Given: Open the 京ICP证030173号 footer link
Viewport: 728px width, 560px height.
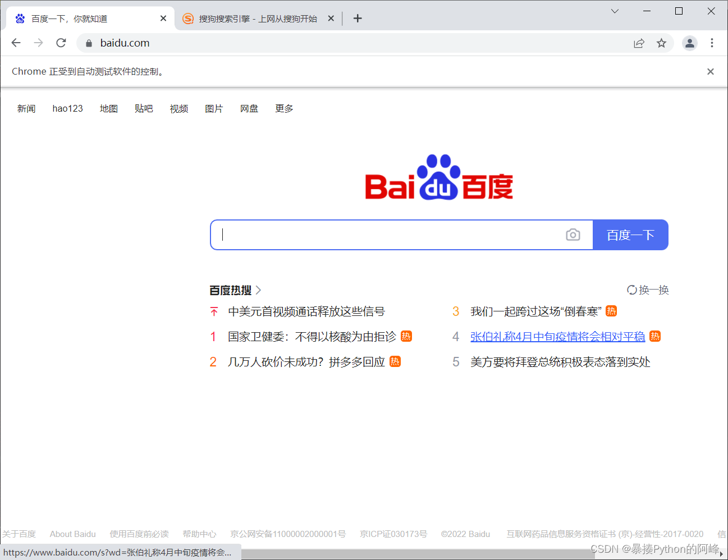Looking at the screenshot, I should pyautogui.click(x=393, y=534).
